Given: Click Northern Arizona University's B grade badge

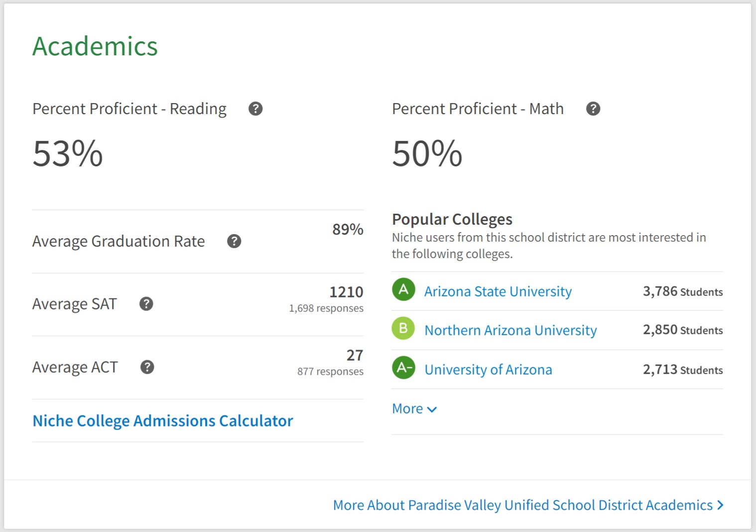Looking at the screenshot, I should click(403, 329).
